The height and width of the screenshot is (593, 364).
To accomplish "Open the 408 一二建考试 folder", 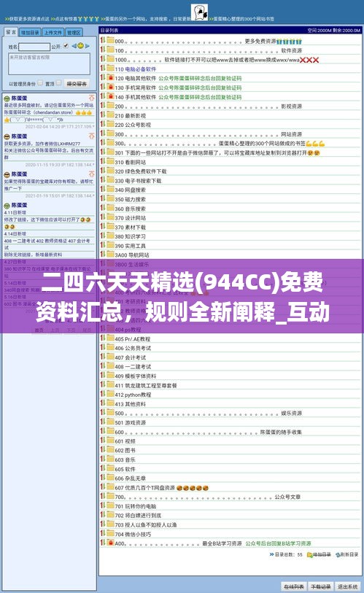I will pyautogui.click(x=133, y=366).
